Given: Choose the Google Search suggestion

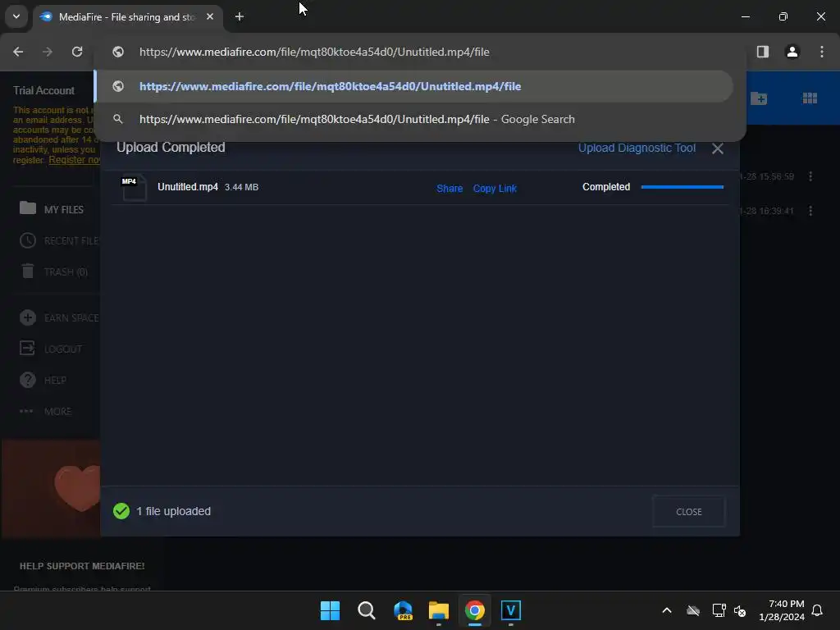Looking at the screenshot, I should [413, 119].
